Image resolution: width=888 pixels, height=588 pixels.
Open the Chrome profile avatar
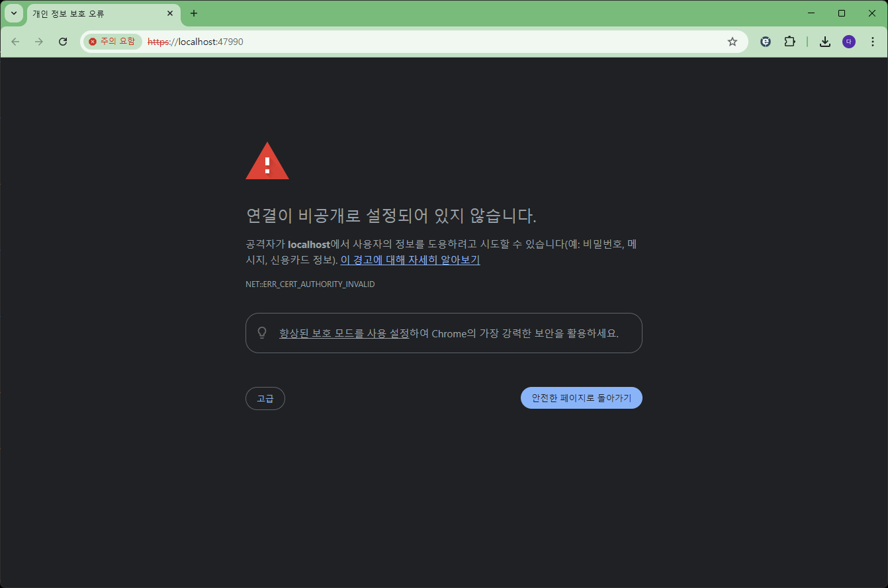(x=849, y=42)
